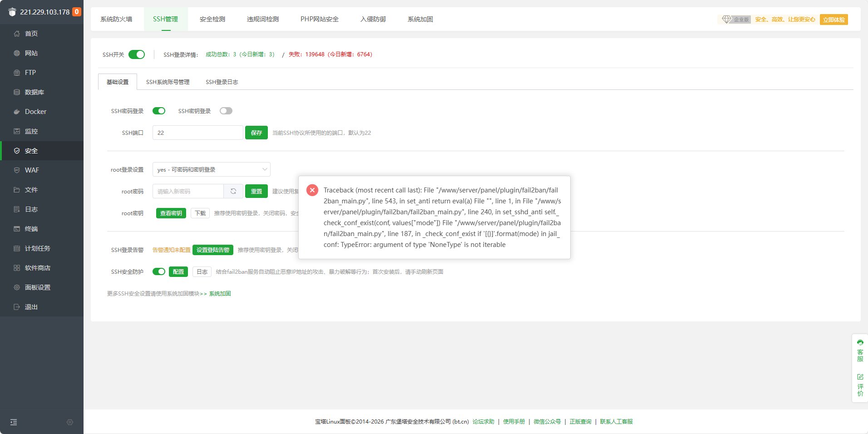Click the Docker icon in sidebar
Screen dimensions: 868x434
(x=17, y=112)
